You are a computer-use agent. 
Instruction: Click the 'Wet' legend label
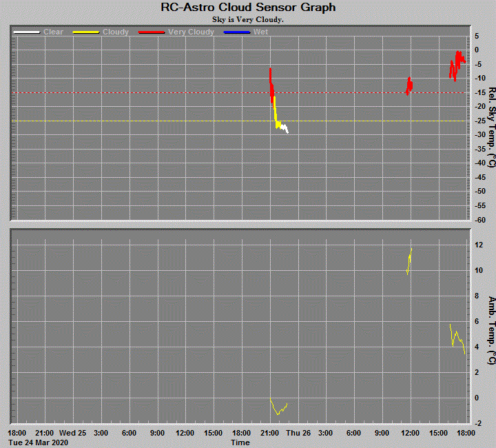pos(260,32)
